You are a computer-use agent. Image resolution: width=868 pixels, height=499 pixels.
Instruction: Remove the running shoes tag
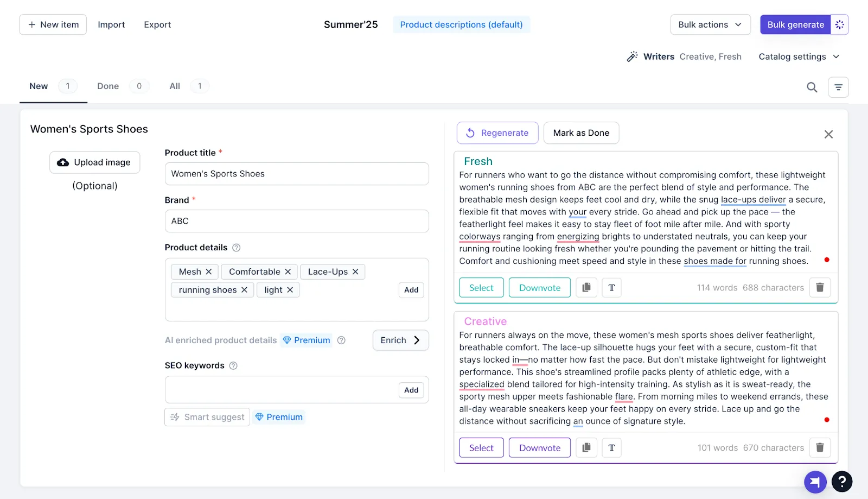244,290
